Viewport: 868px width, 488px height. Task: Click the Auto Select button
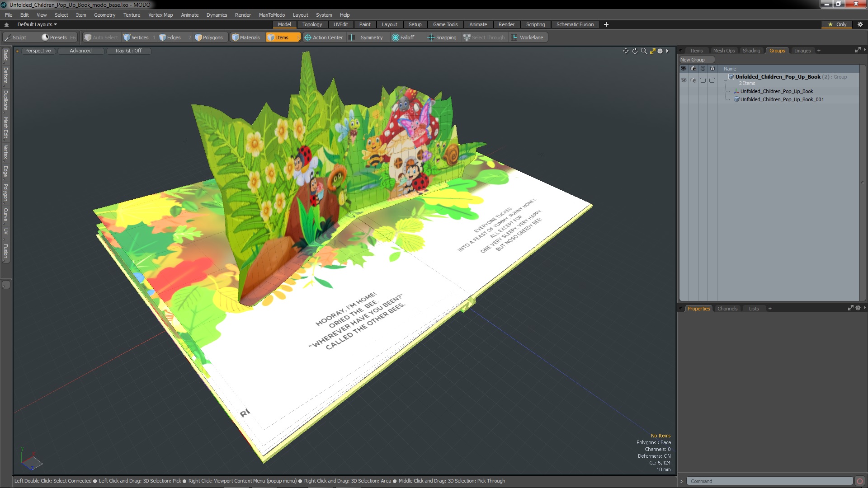pyautogui.click(x=101, y=38)
